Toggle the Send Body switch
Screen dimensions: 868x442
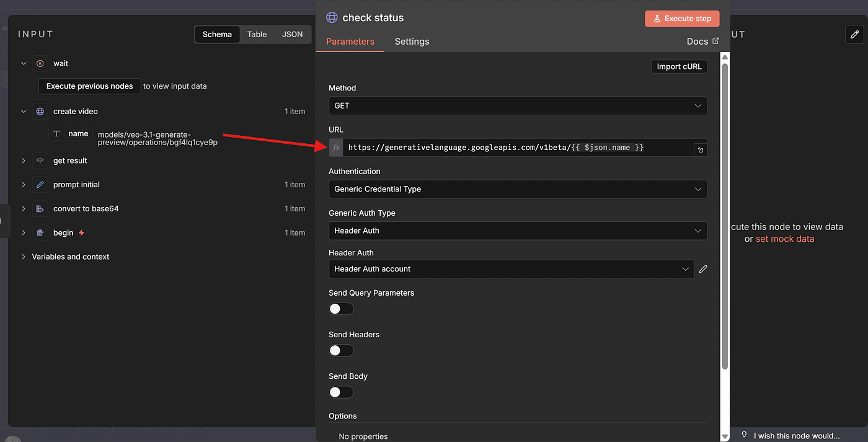(341, 392)
